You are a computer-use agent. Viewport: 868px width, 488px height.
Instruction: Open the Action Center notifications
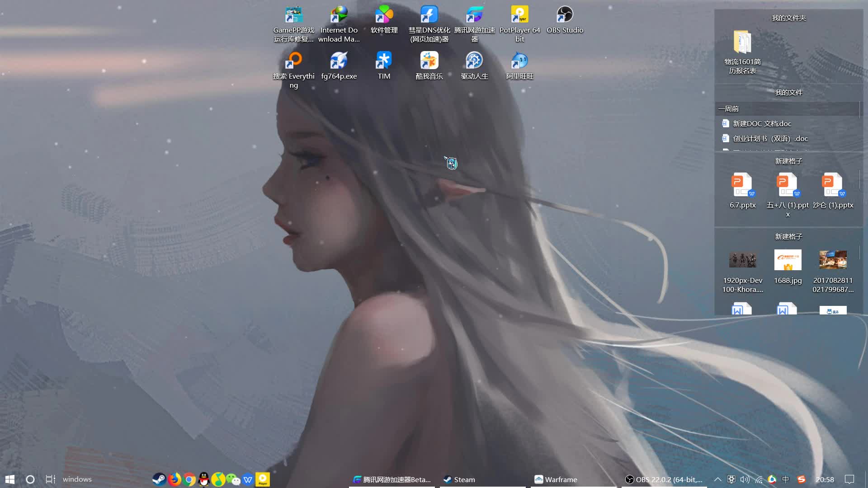pos(849,479)
